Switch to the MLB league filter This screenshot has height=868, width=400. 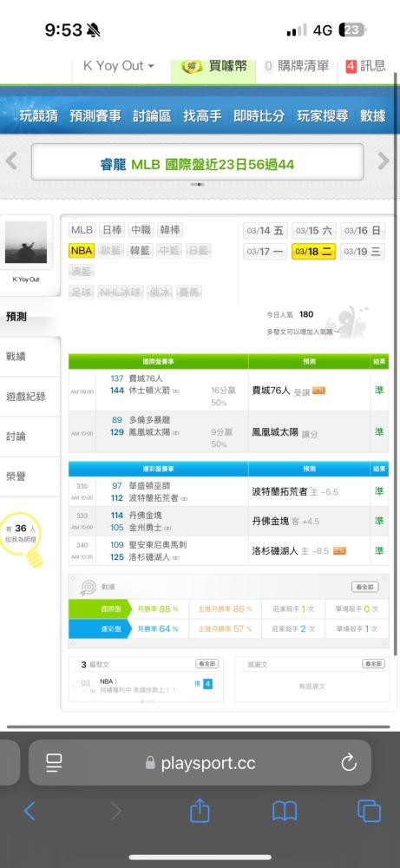coord(82,230)
